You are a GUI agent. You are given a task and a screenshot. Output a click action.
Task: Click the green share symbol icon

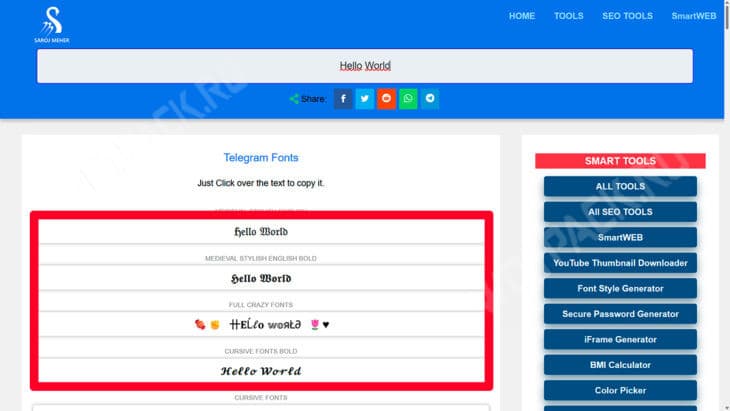click(x=294, y=99)
